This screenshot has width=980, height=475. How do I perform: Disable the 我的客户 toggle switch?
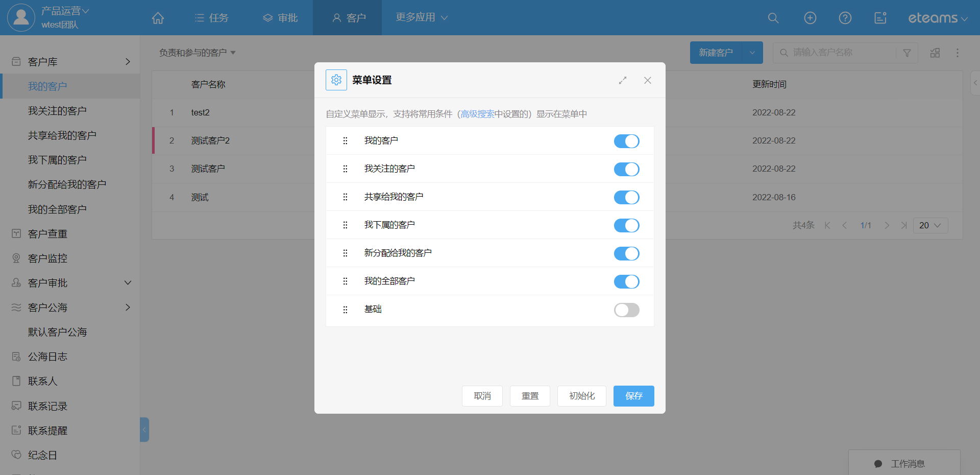pos(626,141)
